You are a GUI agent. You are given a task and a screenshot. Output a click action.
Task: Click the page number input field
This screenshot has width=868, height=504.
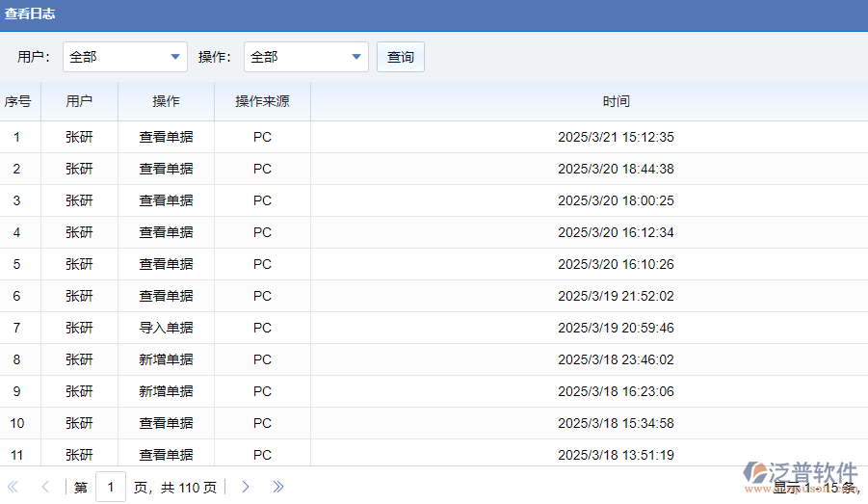tap(110, 487)
